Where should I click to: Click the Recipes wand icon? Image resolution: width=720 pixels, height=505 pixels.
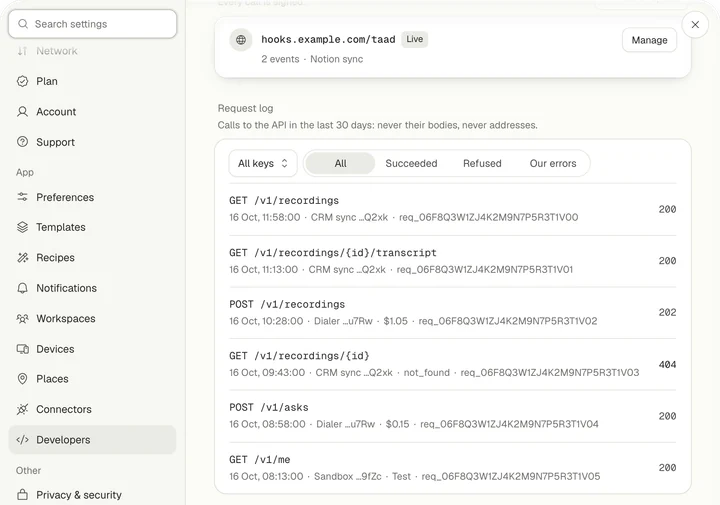[x=22, y=258]
